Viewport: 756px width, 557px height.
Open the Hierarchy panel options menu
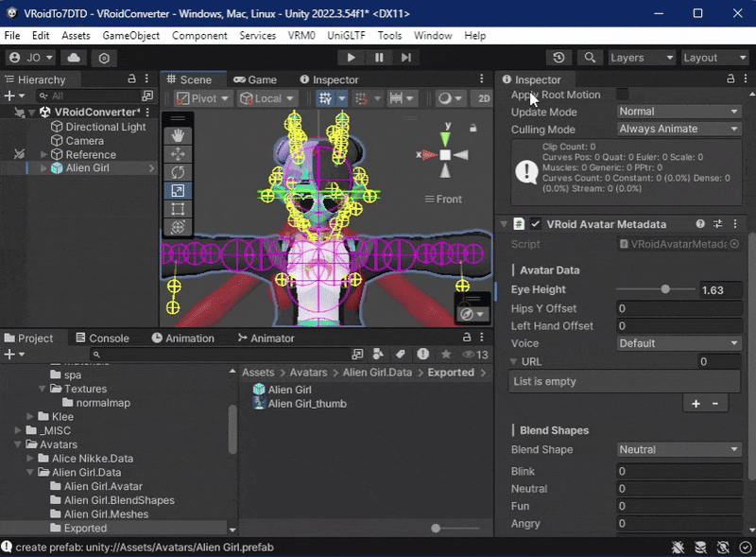(146, 78)
